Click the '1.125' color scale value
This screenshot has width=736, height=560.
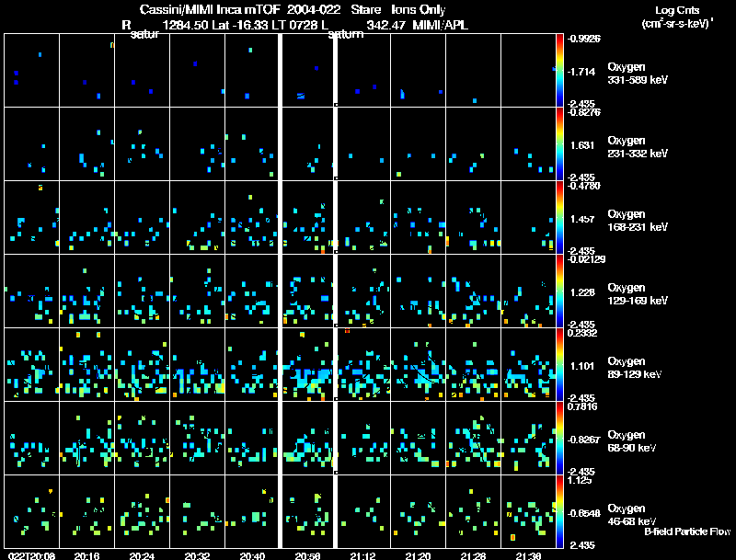point(580,480)
